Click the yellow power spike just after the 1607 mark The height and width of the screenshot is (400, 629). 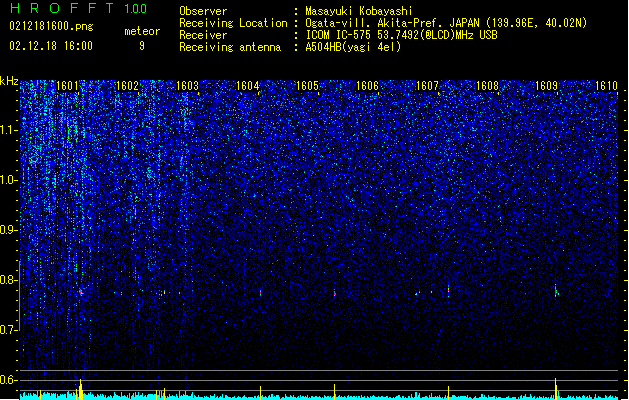coord(448,392)
